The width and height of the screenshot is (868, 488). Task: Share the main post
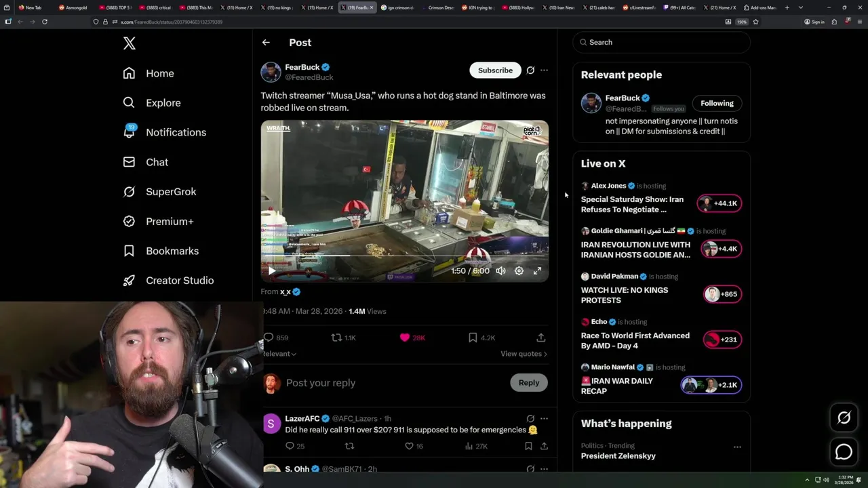tap(541, 338)
